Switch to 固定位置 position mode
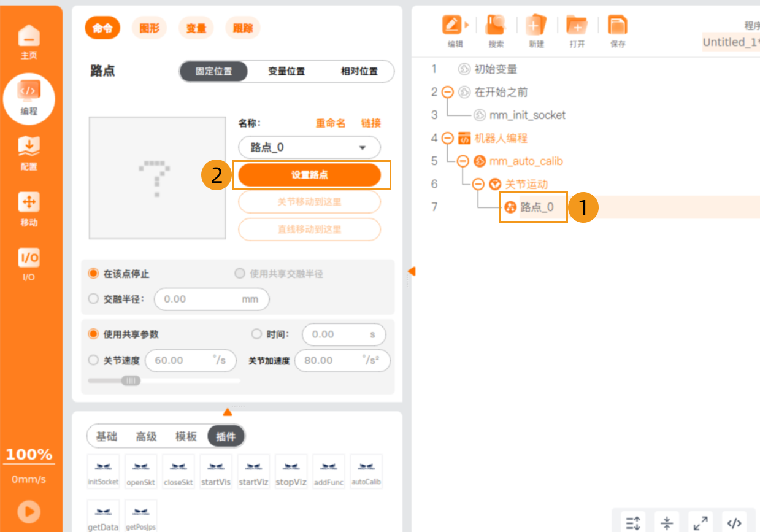Viewport: 760px width, 532px height. click(x=214, y=71)
